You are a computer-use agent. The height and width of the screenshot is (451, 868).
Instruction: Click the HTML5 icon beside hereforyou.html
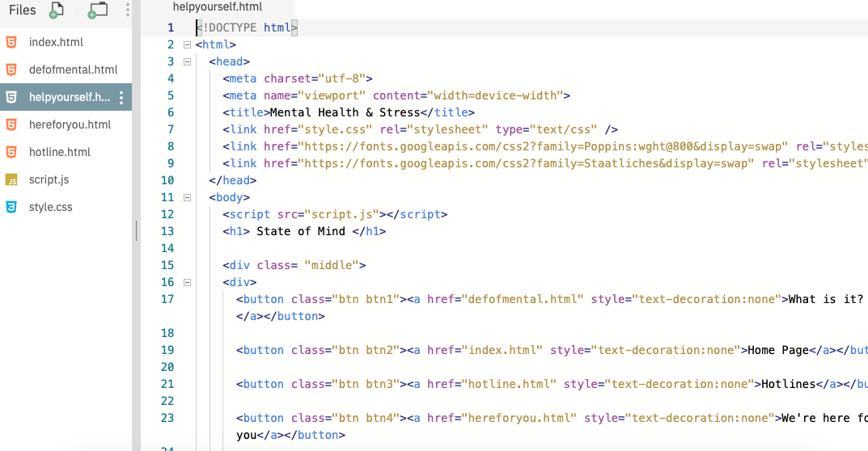pyautogui.click(x=11, y=124)
